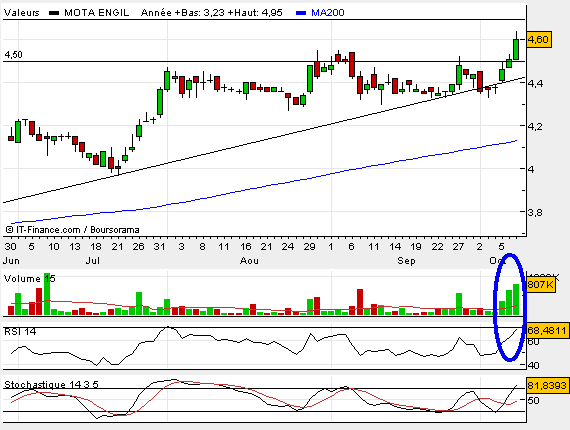Click the date label 29 on time axis

click(x=309, y=247)
